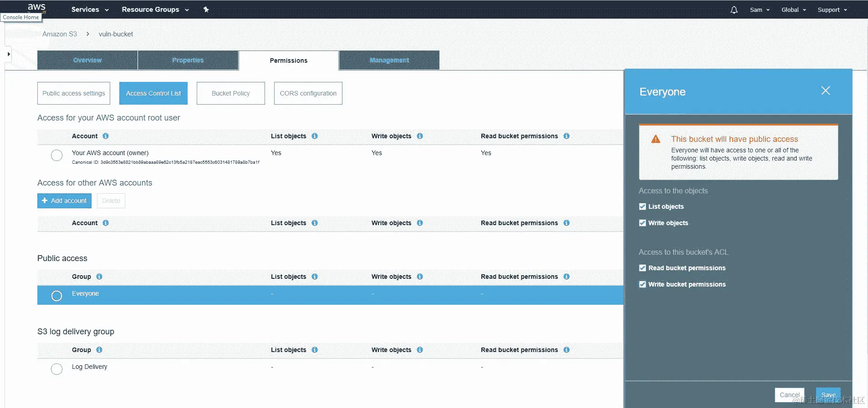Click the pin shortcuts icon in navbar
The image size is (868, 408).
coord(206,10)
